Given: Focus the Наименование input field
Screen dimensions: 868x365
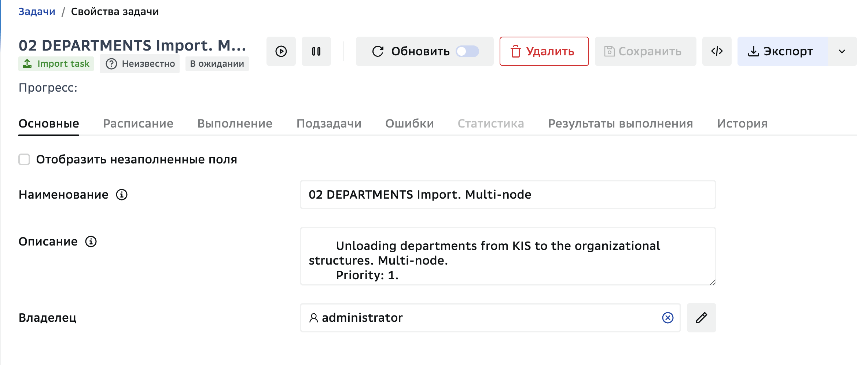Looking at the screenshot, I should click(508, 195).
